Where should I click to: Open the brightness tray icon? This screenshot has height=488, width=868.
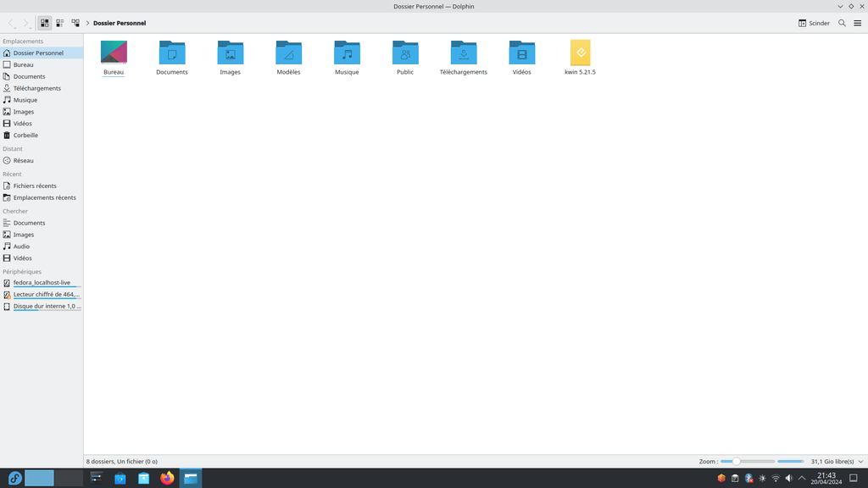762,478
